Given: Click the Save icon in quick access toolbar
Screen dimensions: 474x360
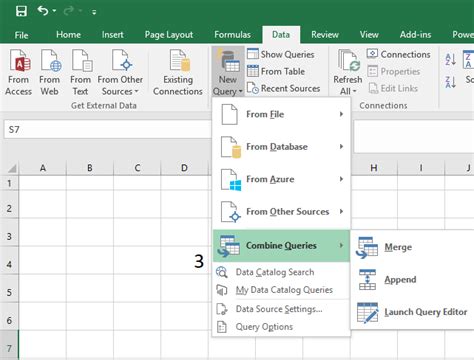Looking at the screenshot, I should click(21, 12).
